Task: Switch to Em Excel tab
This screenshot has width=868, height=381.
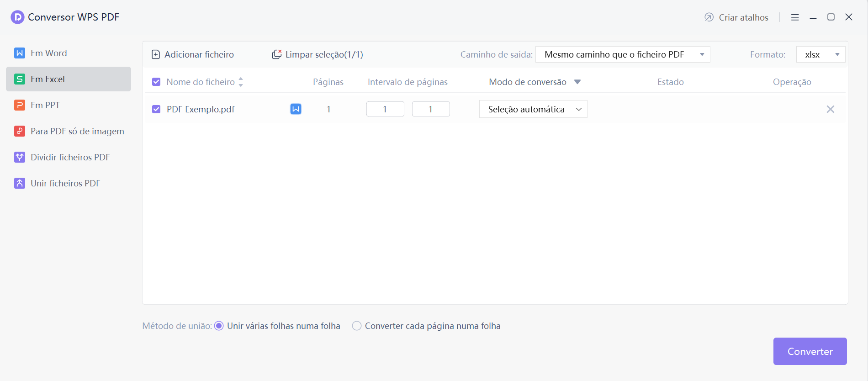Action: tap(69, 79)
